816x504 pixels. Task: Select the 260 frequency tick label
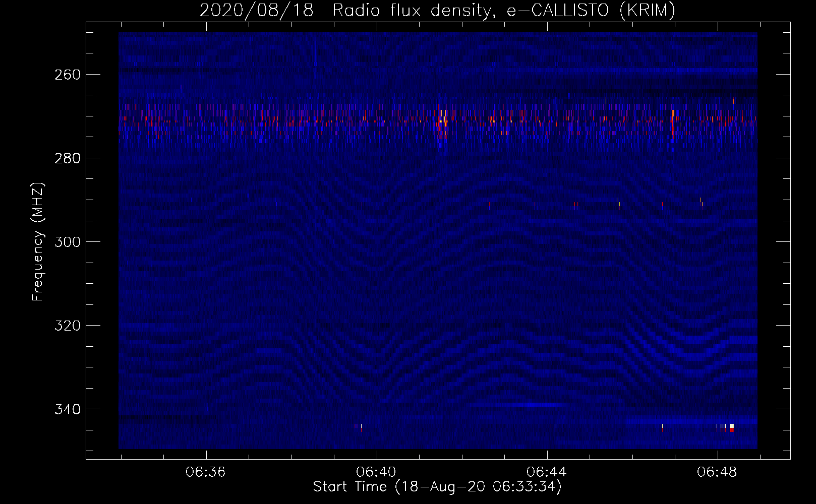click(x=67, y=75)
